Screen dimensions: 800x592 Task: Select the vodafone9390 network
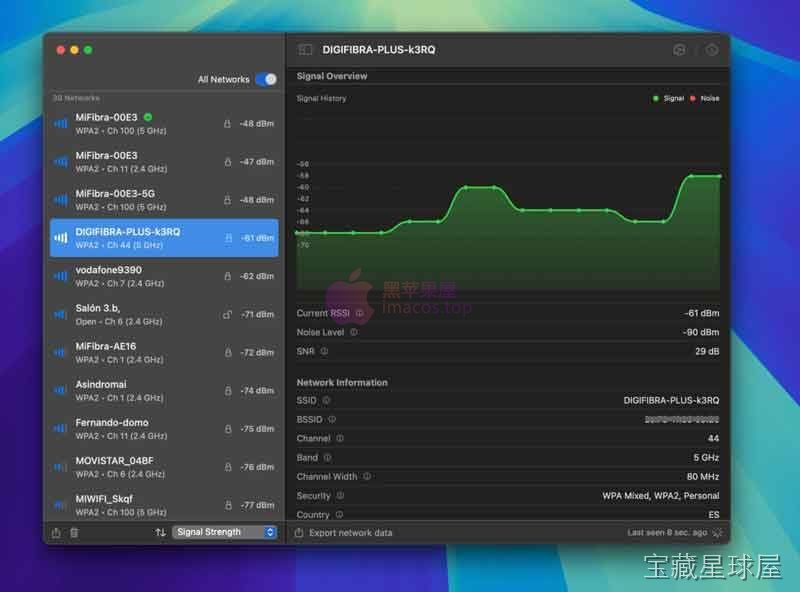tap(164, 276)
